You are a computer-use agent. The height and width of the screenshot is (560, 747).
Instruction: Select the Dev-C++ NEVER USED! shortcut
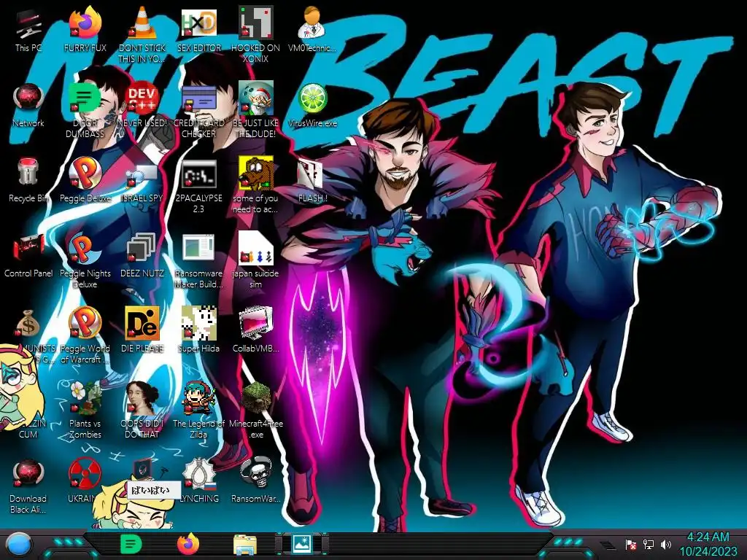pyautogui.click(x=142, y=105)
